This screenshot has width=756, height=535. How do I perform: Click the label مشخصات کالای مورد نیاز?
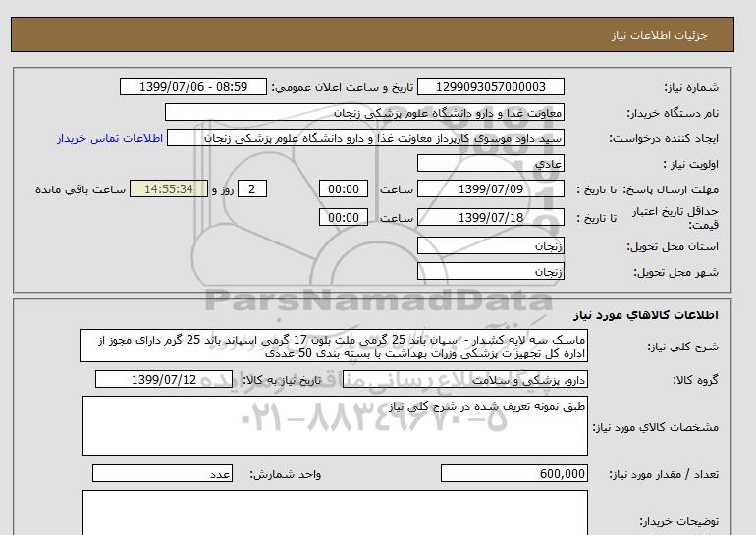[656, 427]
